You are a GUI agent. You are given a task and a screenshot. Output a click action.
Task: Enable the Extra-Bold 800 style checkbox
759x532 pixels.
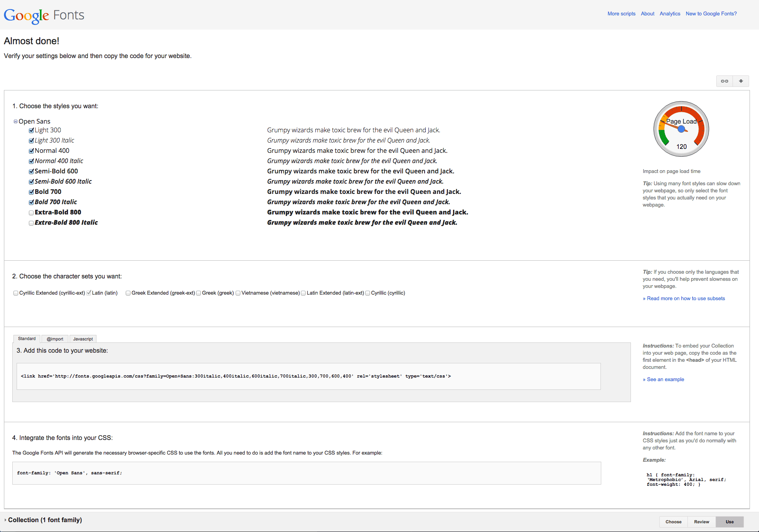click(31, 212)
